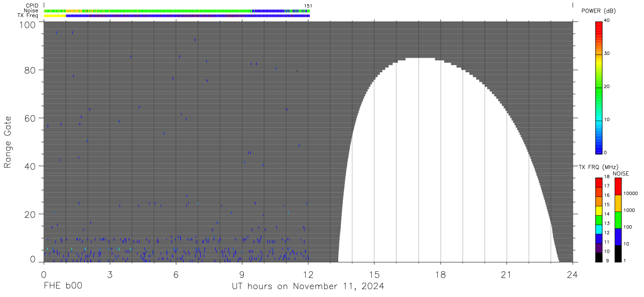644x297 pixels.
Task: Click the 100 tick on Range Gate axis
Action: [28, 25]
